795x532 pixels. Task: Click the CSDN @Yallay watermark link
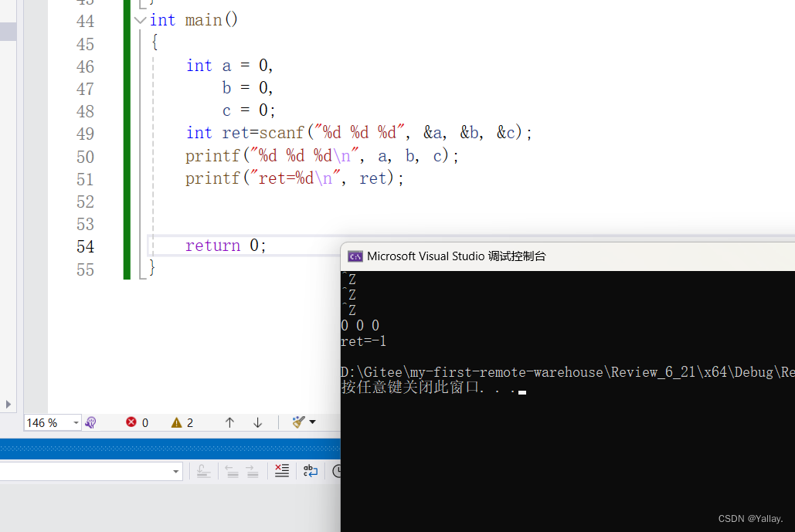point(749,518)
